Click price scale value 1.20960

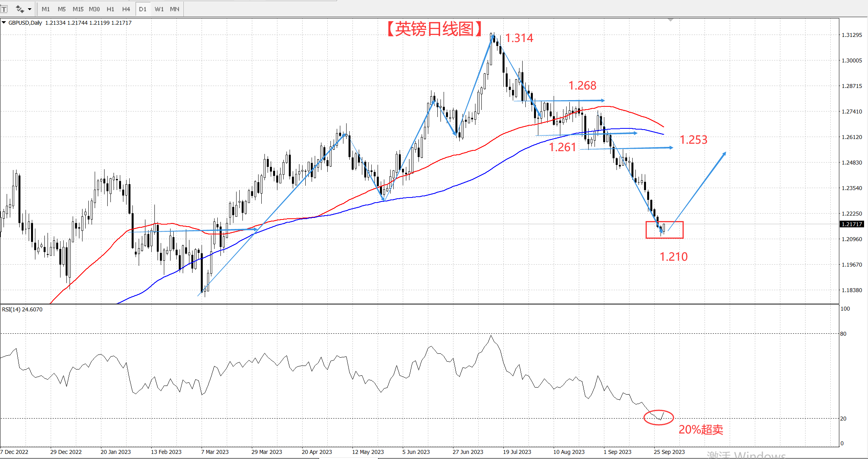[x=851, y=239]
